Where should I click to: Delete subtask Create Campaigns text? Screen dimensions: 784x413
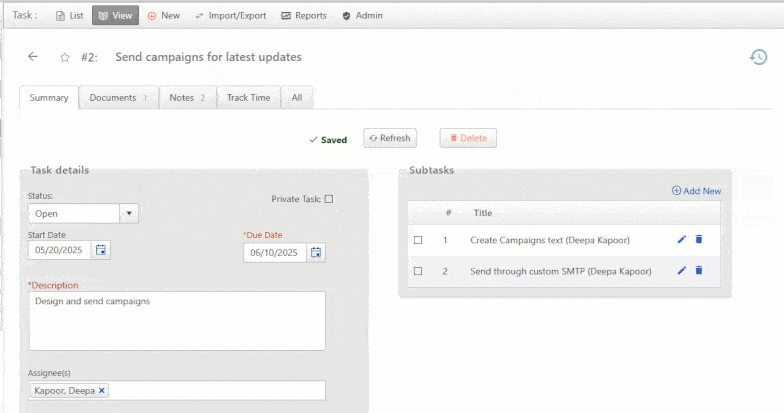coord(698,240)
